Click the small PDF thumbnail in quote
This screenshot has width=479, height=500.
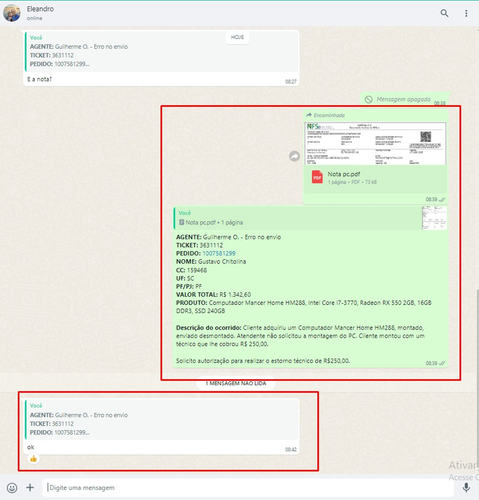[434, 218]
